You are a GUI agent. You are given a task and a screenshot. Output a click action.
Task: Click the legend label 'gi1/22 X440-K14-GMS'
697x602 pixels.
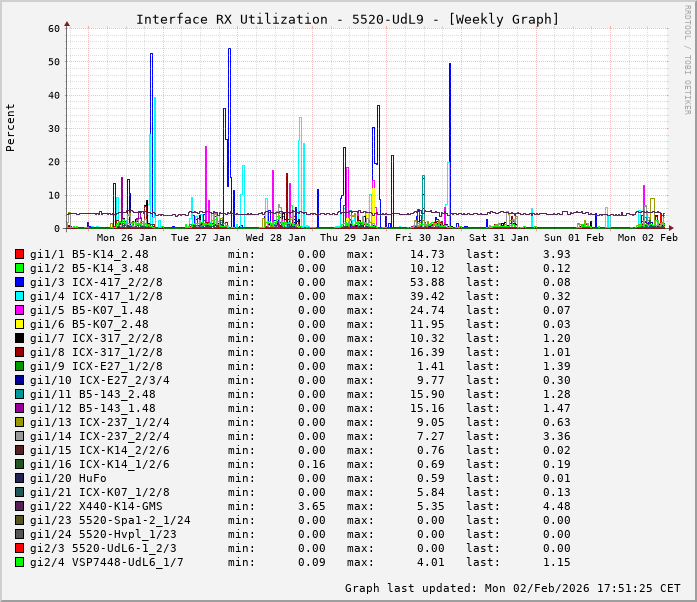click(96, 506)
